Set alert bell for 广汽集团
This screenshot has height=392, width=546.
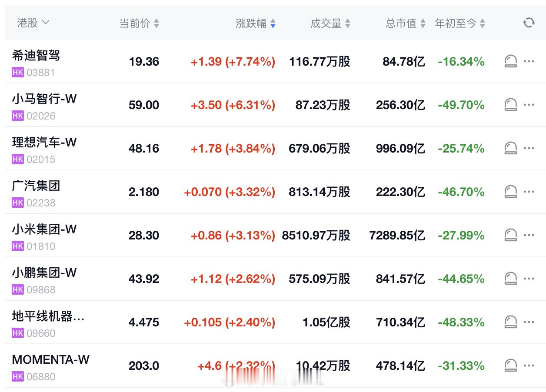[x=511, y=192]
